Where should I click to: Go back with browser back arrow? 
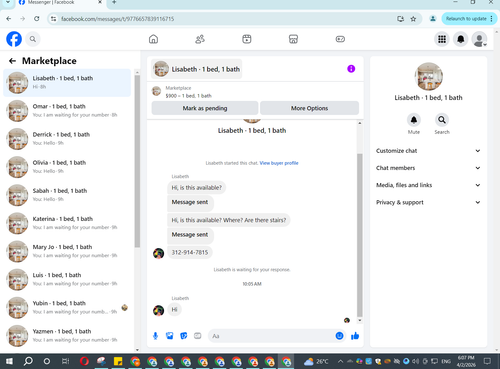(x=9, y=19)
